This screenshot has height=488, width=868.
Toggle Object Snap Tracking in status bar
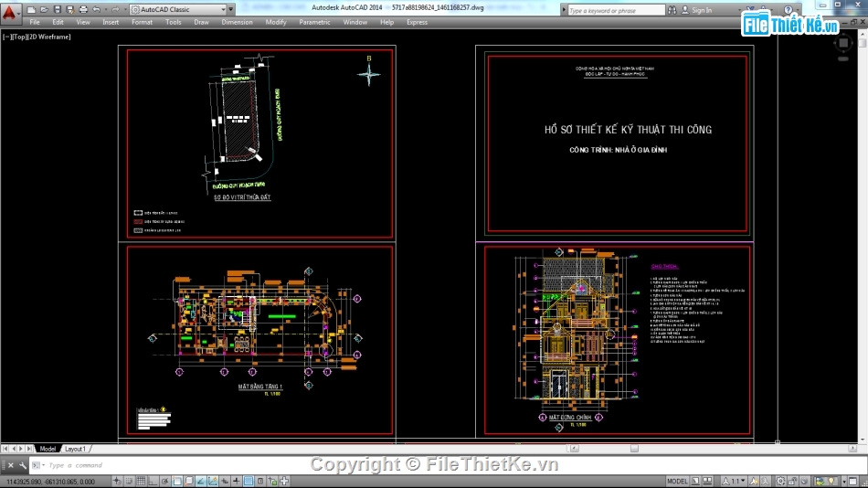201,482
